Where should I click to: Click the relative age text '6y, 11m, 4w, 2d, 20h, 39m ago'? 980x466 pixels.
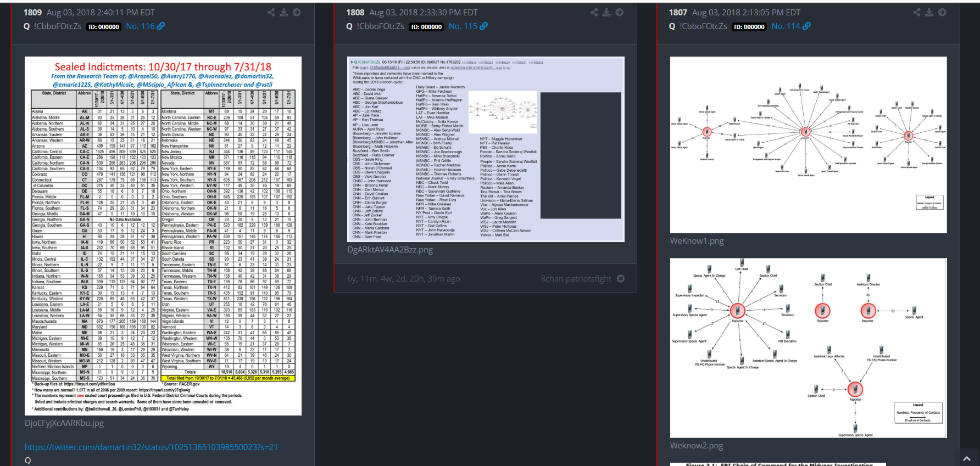[404, 279]
